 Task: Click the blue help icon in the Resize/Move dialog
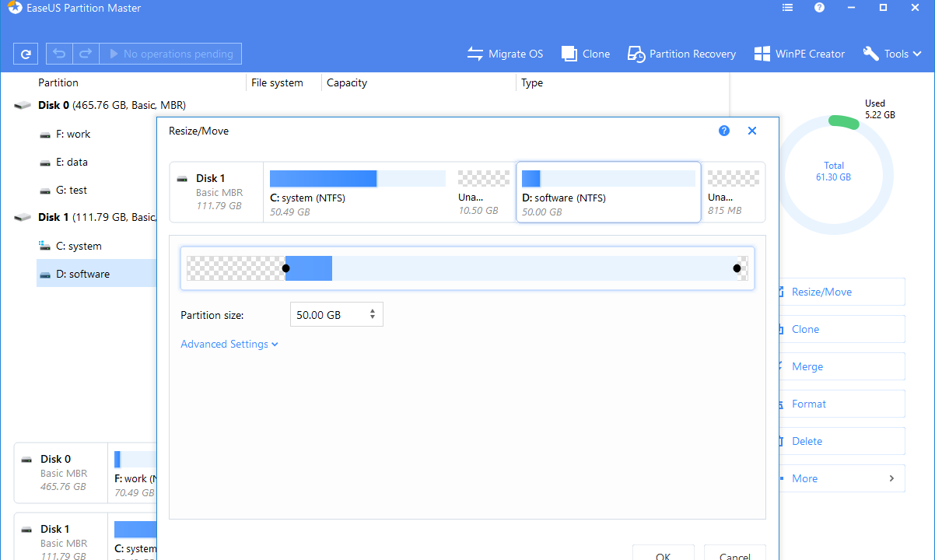[x=724, y=131]
